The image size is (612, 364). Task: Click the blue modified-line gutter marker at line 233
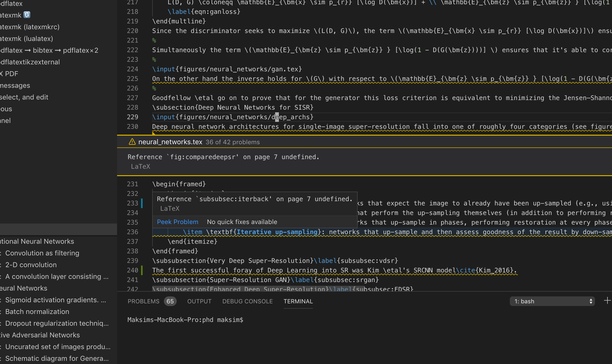pyautogui.click(x=142, y=203)
